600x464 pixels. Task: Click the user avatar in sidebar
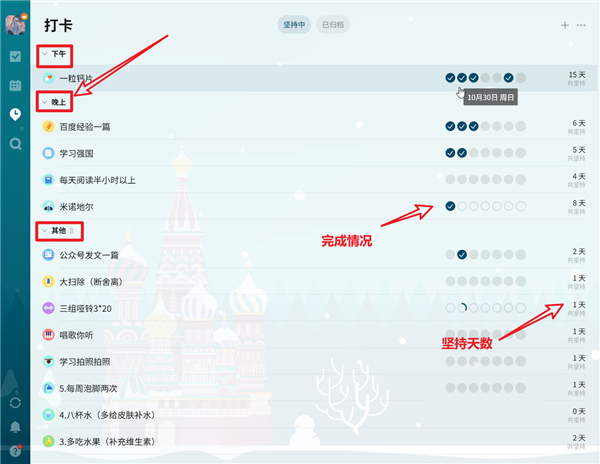[x=15, y=24]
